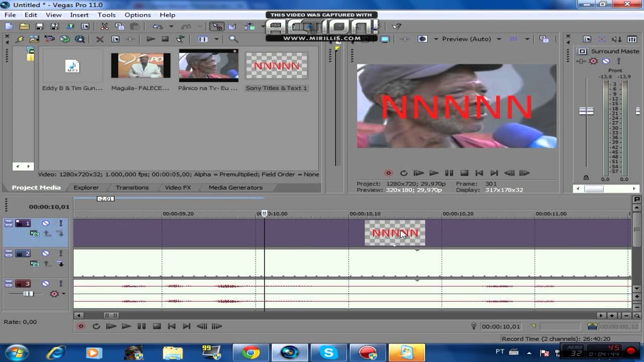The width and height of the screenshot is (644, 362).
Task: Import media with the Project Media folder icon
Action: pos(34,39)
